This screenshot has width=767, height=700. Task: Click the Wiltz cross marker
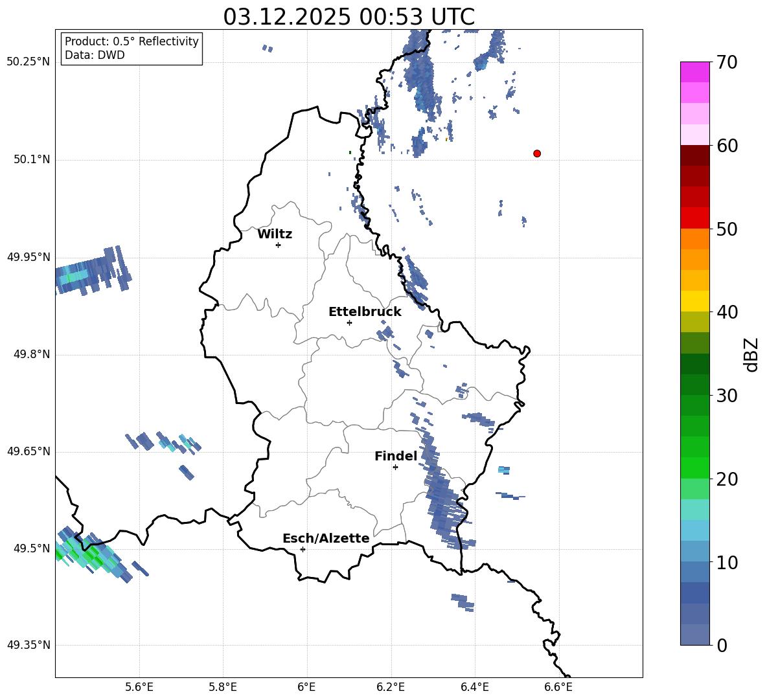coord(278,245)
